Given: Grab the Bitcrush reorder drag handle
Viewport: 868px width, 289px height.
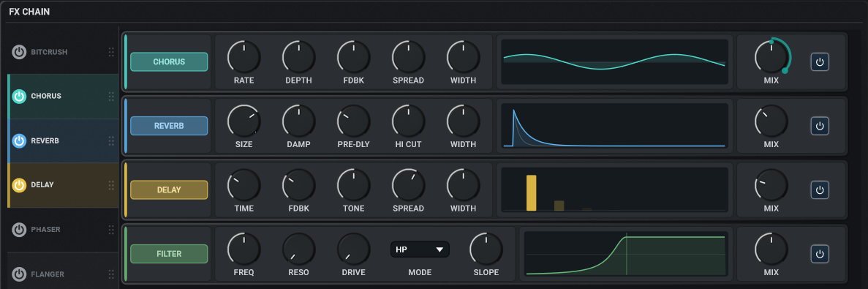Looking at the screenshot, I should click(111, 52).
